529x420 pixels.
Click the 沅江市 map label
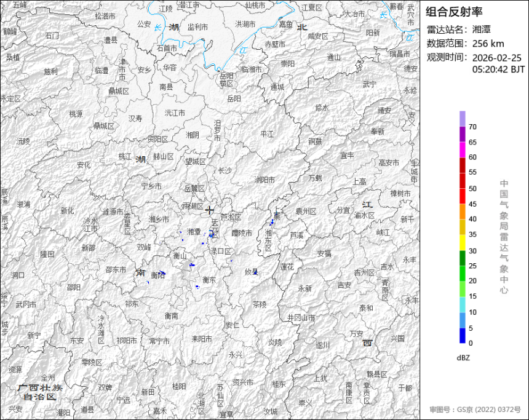175,113
